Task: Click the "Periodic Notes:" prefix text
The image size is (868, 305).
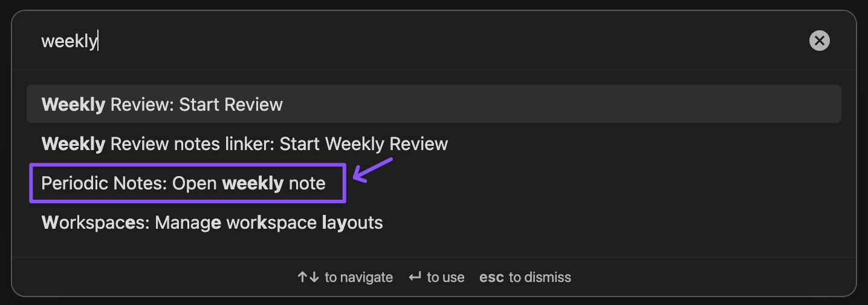Action: coord(104,183)
